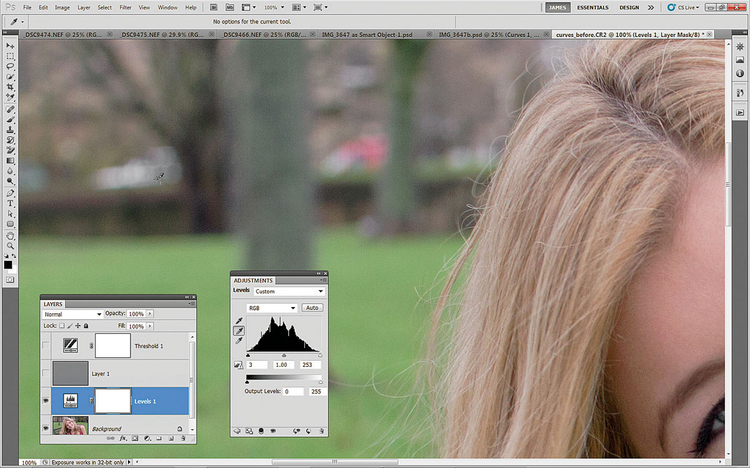Click the trash icon in Adjustments panel
The image size is (750, 468).
click(321, 431)
